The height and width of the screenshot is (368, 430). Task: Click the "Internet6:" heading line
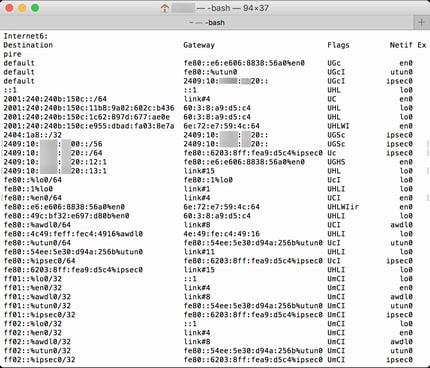(x=26, y=36)
